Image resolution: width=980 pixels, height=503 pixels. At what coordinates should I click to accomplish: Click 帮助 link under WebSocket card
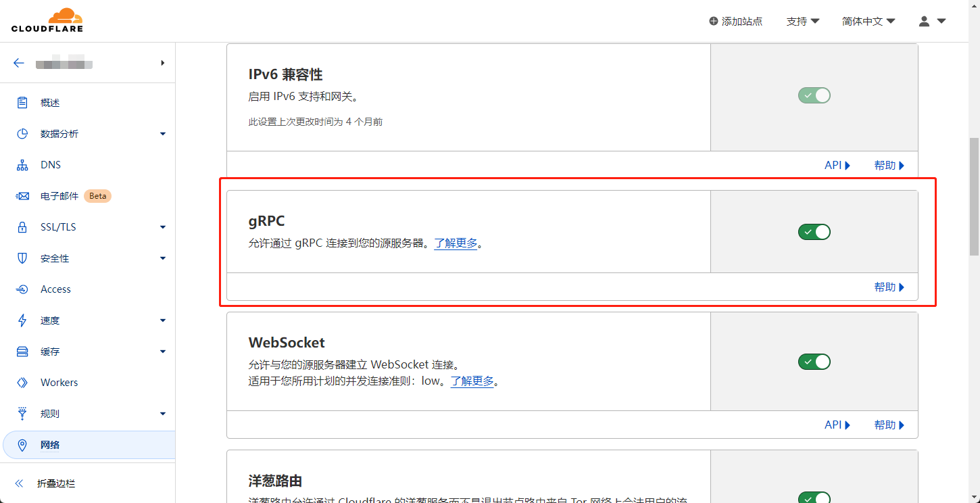(x=889, y=425)
